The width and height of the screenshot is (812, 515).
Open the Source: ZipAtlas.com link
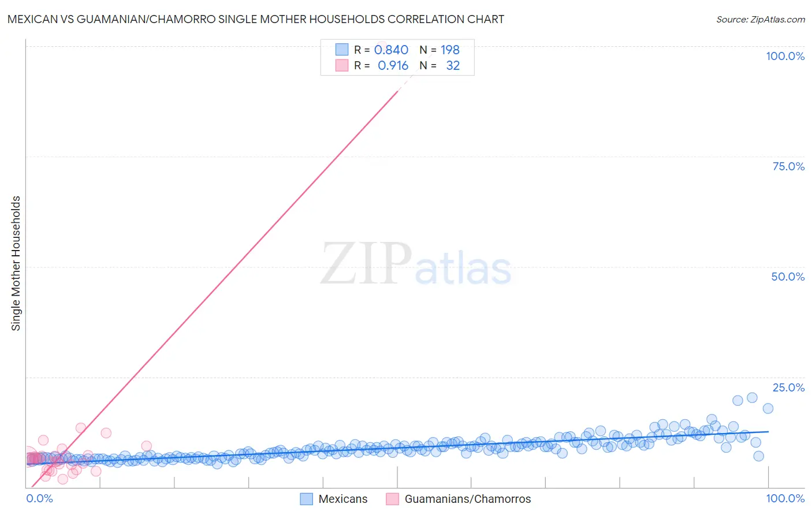click(761, 19)
